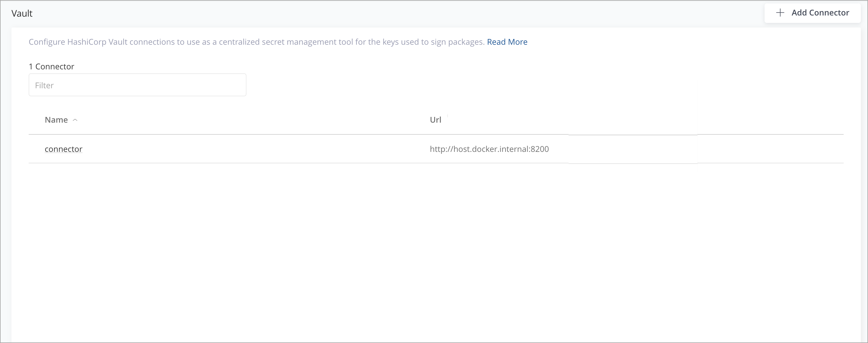This screenshot has height=343, width=868.
Task: Sort the table by the Name column
Action: [56, 120]
